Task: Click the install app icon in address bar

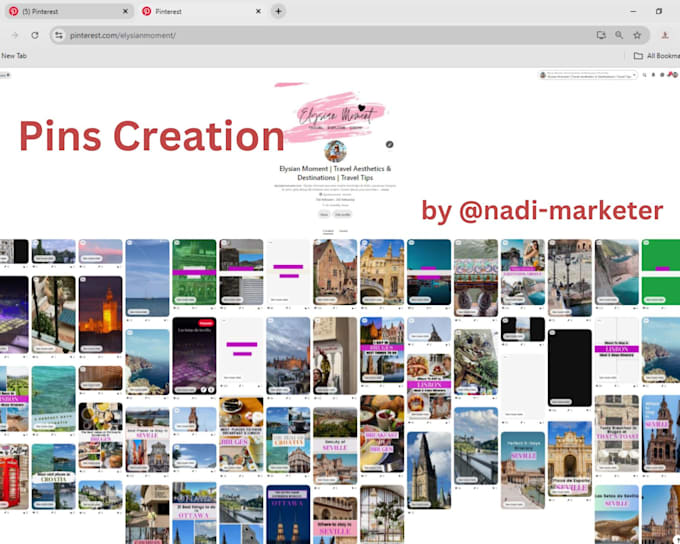Action: coord(601,36)
